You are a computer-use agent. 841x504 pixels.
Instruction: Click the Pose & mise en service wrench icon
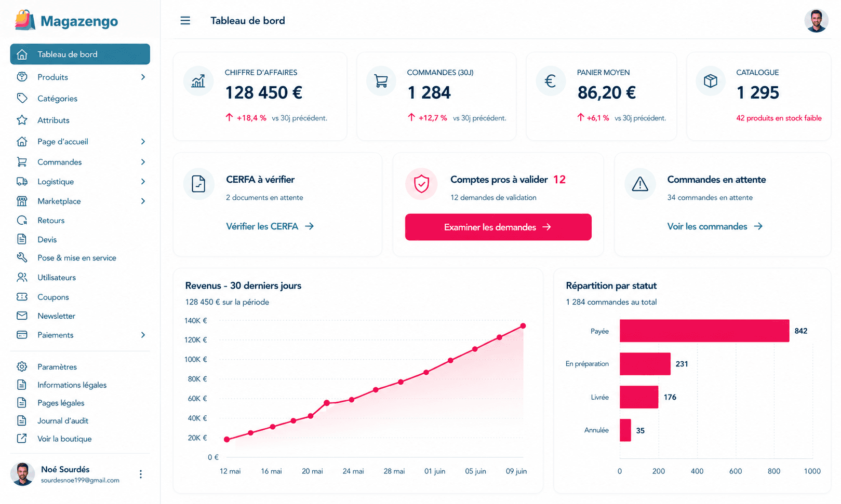[x=22, y=257]
